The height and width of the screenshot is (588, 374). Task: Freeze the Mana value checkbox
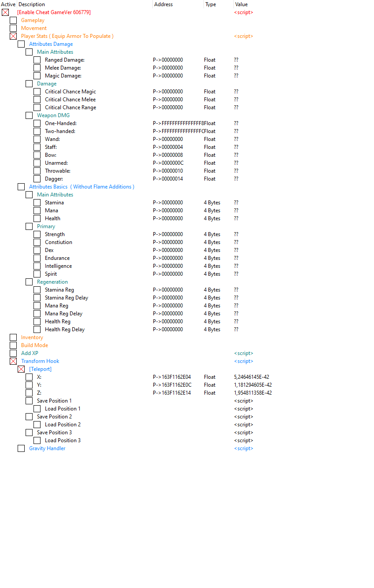(37, 211)
